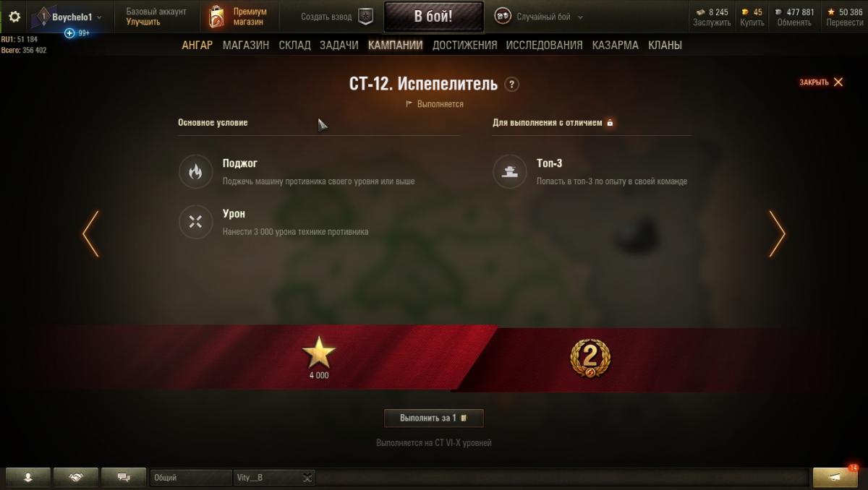
Task: Go to next mission with right arrow
Action: tap(777, 233)
